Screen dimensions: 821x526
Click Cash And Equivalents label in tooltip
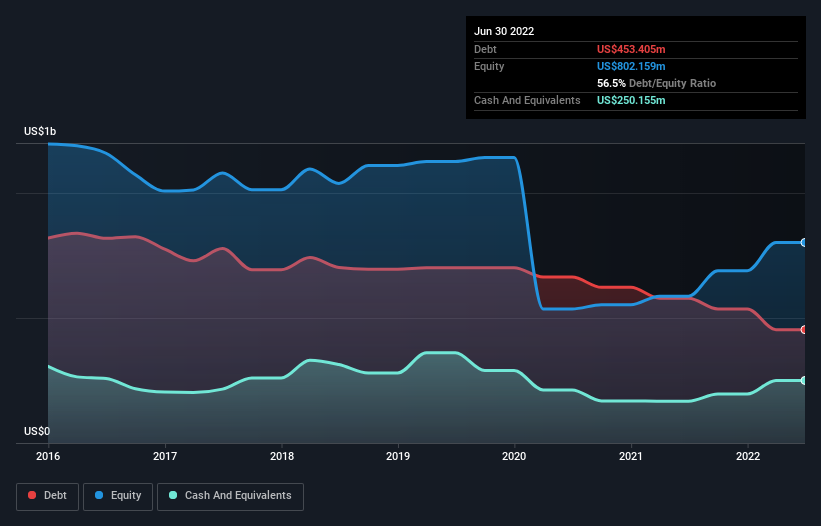[527, 100]
